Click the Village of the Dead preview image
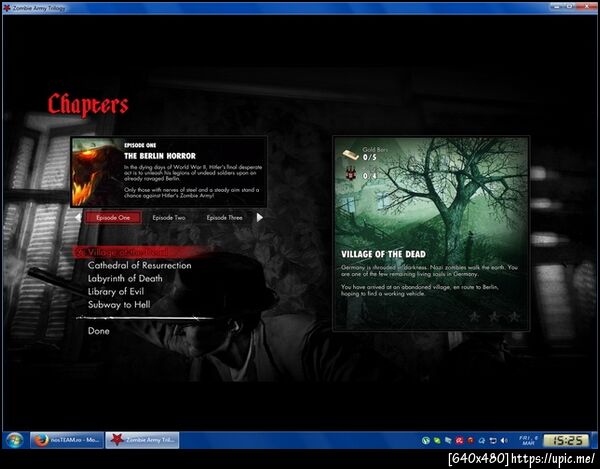 pos(431,234)
